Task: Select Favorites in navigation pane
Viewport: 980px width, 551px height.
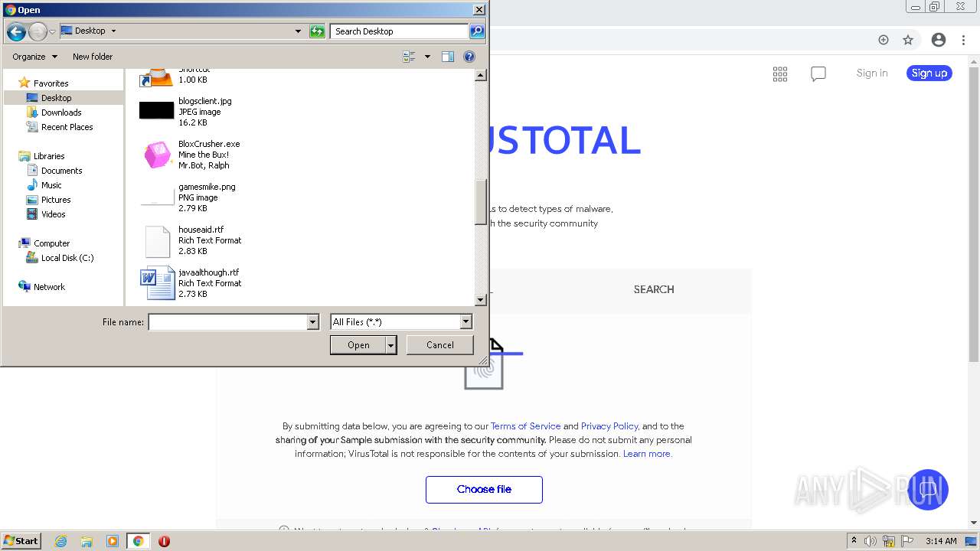Action: click(x=51, y=83)
